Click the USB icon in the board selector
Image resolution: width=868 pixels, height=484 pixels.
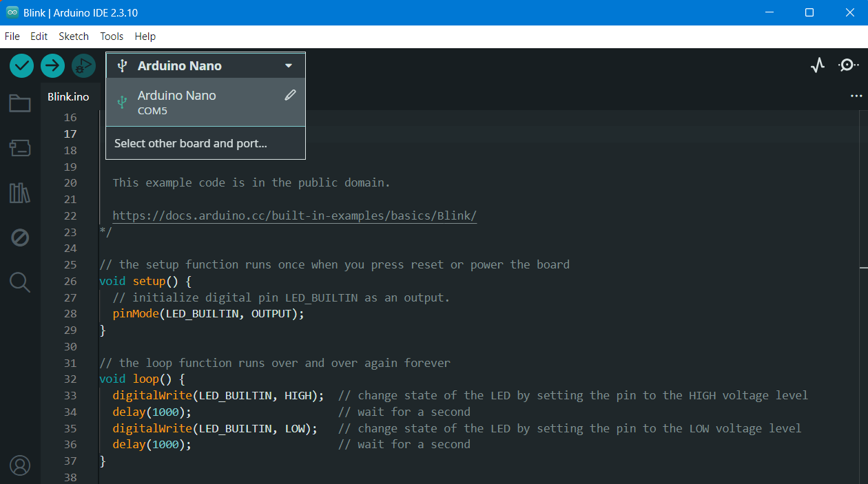(123, 65)
